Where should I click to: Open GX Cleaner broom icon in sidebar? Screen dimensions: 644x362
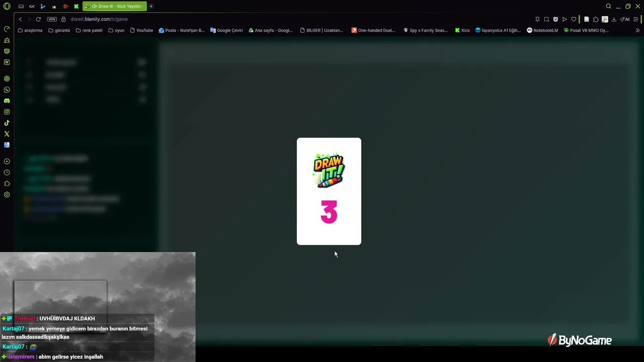tap(7, 40)
